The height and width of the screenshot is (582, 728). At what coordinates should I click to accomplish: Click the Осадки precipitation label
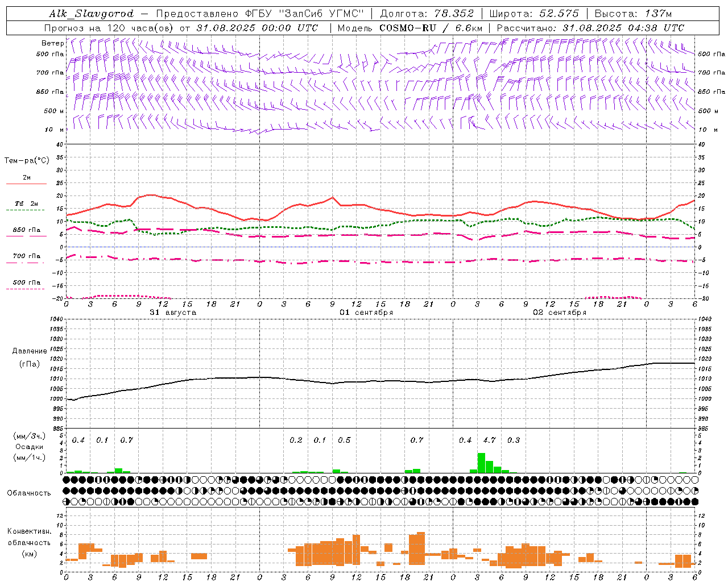pyautogui.click(x=30, y=447)
